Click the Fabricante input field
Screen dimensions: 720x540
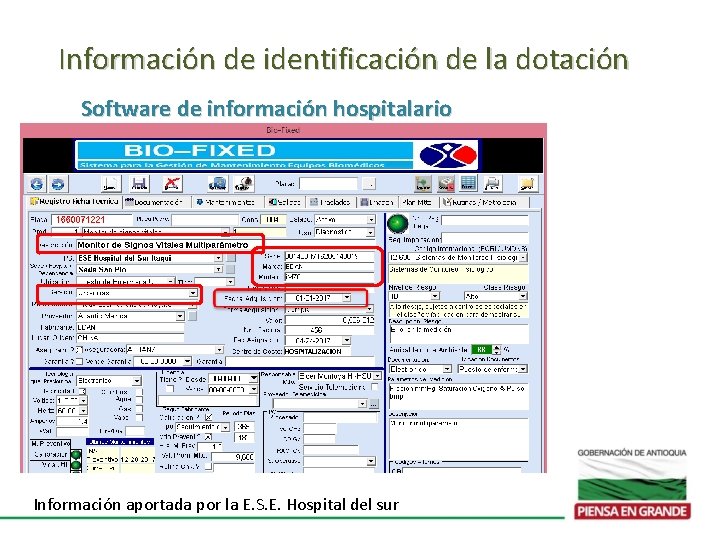click(x=130, y=327)
